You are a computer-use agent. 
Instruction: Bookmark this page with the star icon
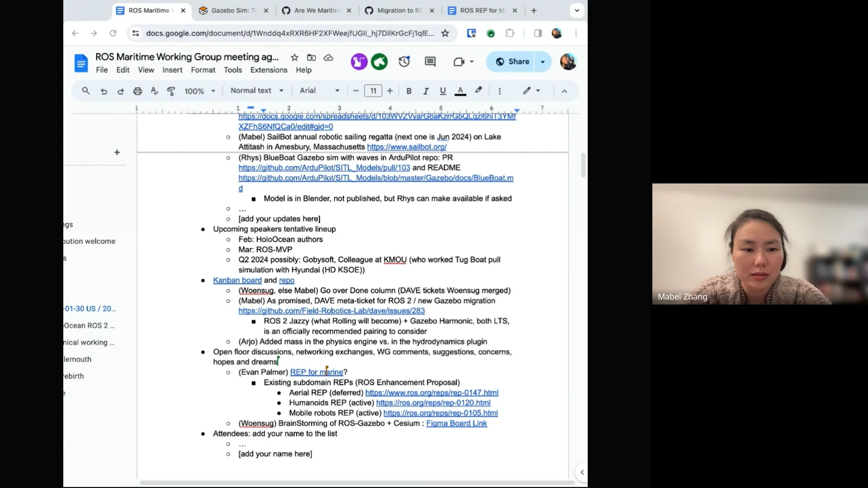click(x=445, y=33)
